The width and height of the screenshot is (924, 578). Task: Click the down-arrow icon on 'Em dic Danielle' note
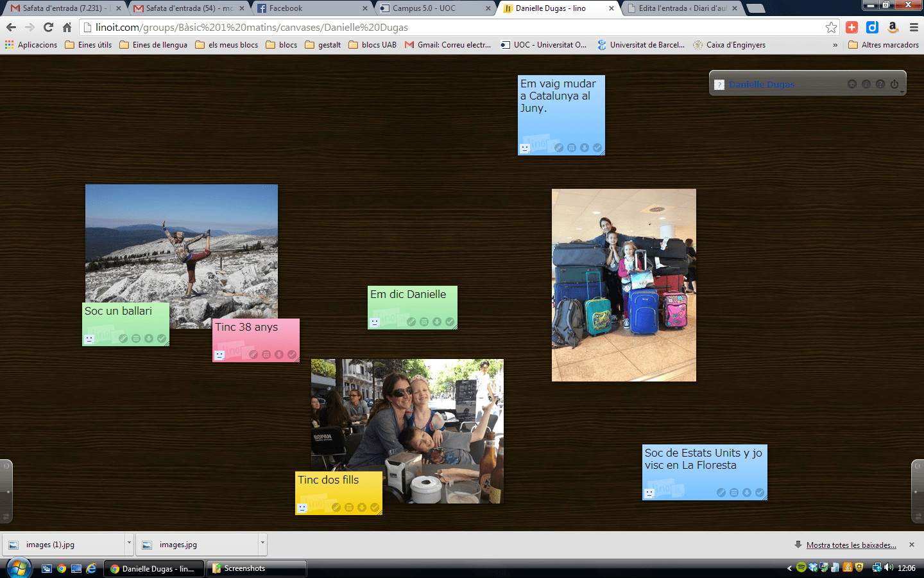(x=437, y=322)
